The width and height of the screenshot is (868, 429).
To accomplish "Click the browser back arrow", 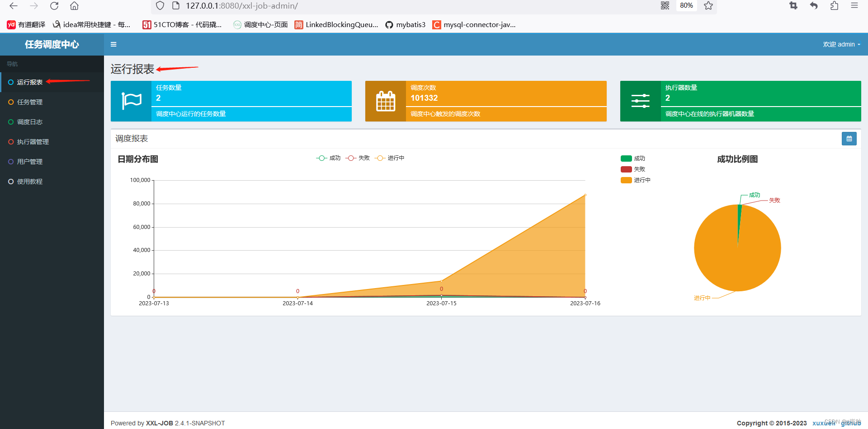I will (x=14, y=6).
